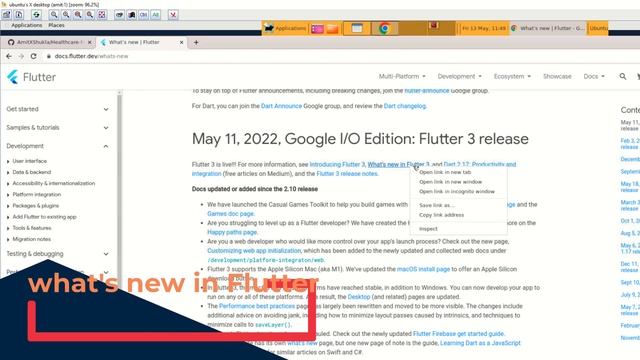Screen dimensions: 640x360
Task: Click the Chrome icon in the orange panel
Action: pyautogui.click(x=384, y=28)
